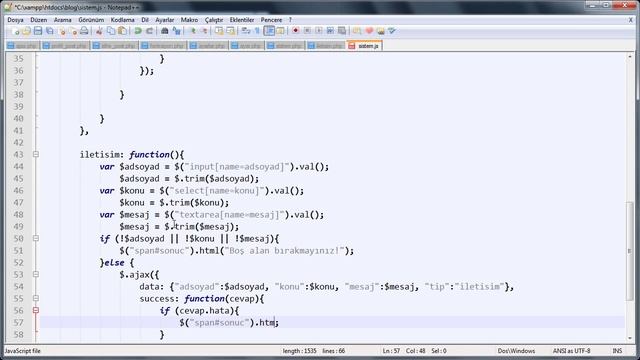Viewport: 640px width, 360px height.
Task: Select the sistem.js document tab
Action: (x=364, y=46)
